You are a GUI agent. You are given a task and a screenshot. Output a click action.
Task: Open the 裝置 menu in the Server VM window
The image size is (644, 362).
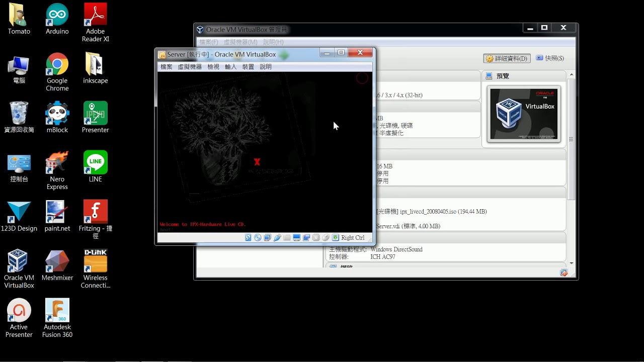coord(248,66)
